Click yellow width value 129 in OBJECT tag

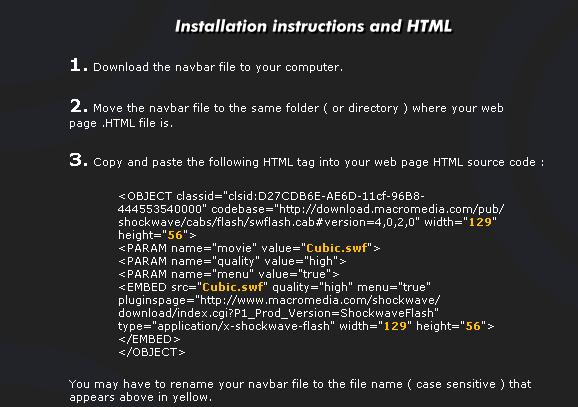coord(480,222)
